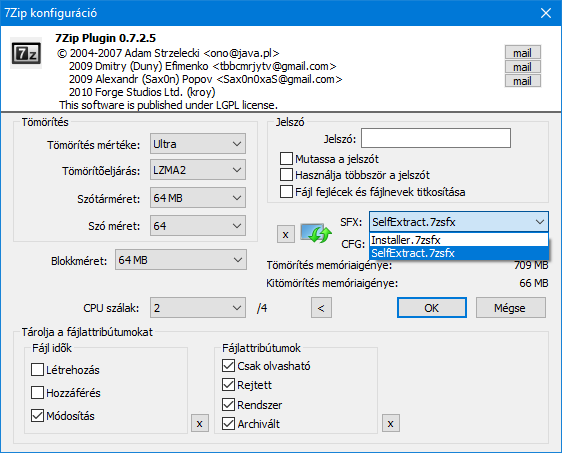Click the /4 CPU thread count text
This screenshot has height=453, width=562.
pos(262,308)
